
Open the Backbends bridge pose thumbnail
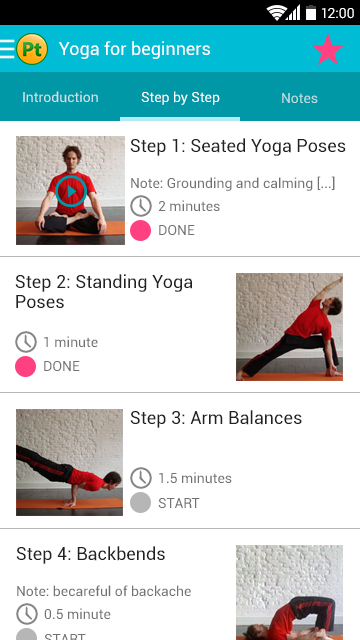(x=289, y=592)
